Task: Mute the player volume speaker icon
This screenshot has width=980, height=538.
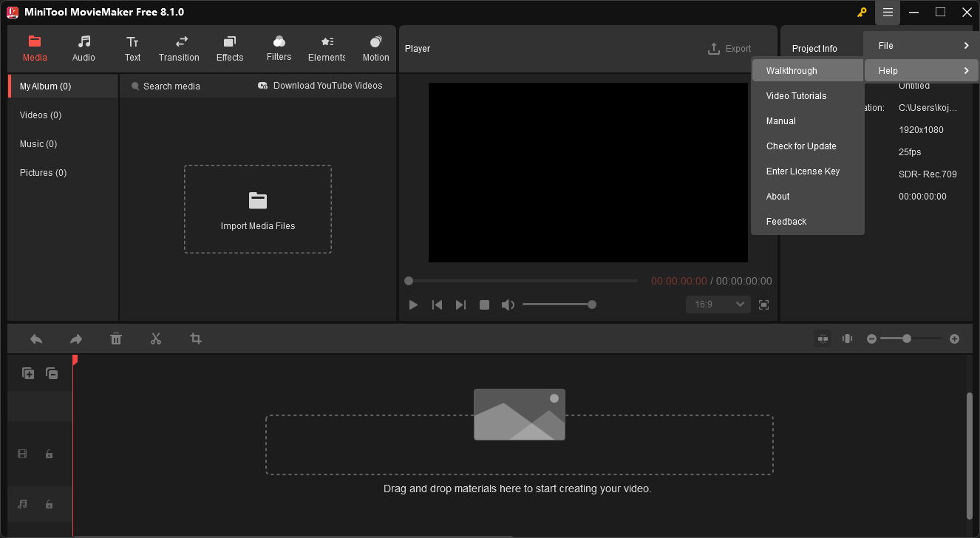Action: pos(508,304)
